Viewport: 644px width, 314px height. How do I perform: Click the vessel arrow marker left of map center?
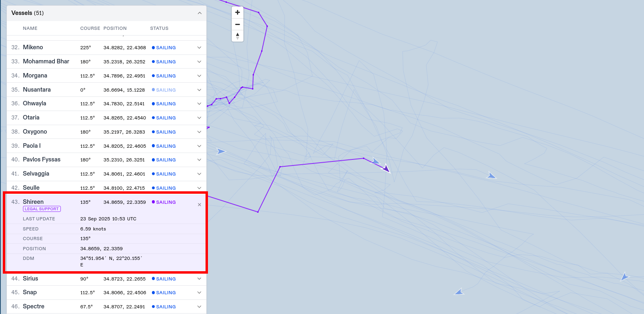click(x=220, y=151)
